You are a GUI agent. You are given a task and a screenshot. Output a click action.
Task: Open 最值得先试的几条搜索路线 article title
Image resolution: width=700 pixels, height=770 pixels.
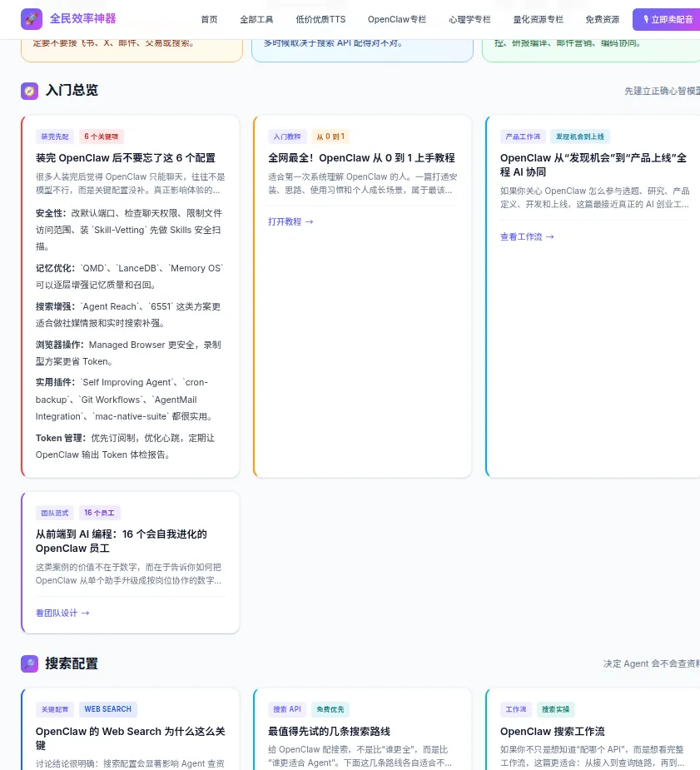tap(329, 731)
